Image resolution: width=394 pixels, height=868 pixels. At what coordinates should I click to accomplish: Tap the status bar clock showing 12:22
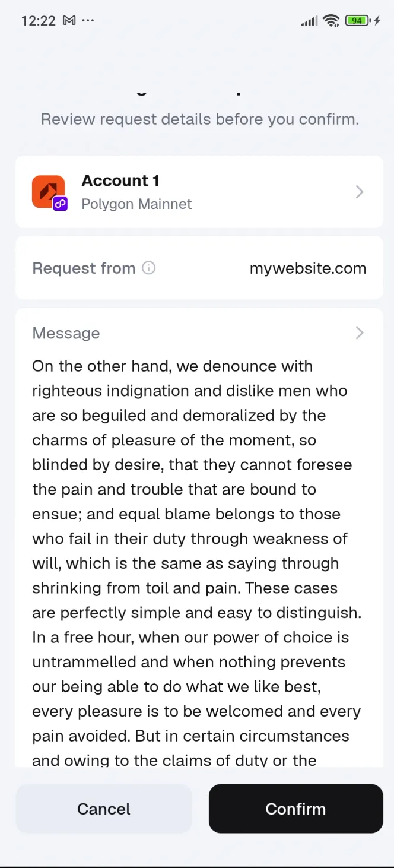[x=38, y=21]
